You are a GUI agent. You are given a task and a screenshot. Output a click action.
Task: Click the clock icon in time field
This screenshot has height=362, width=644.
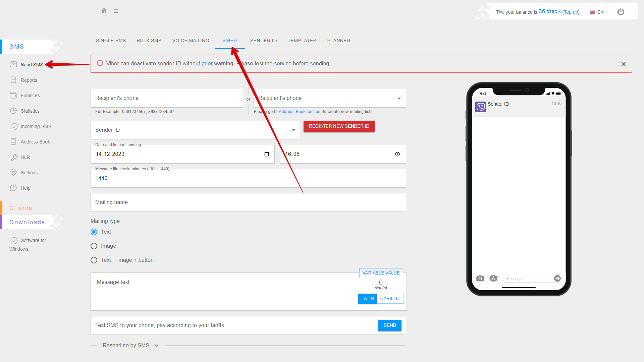coord(397,154)
